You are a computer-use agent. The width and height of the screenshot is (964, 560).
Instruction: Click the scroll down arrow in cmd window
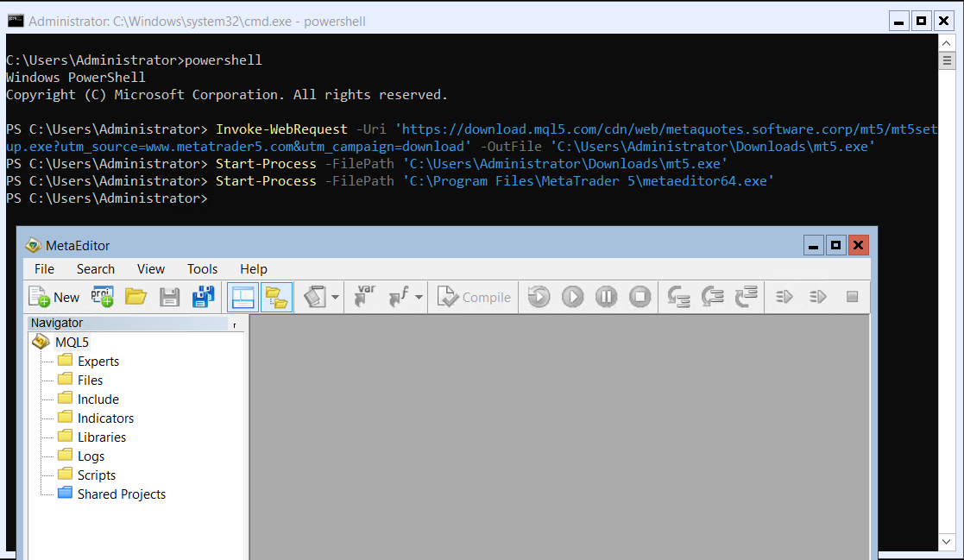(x=946, y=542)
